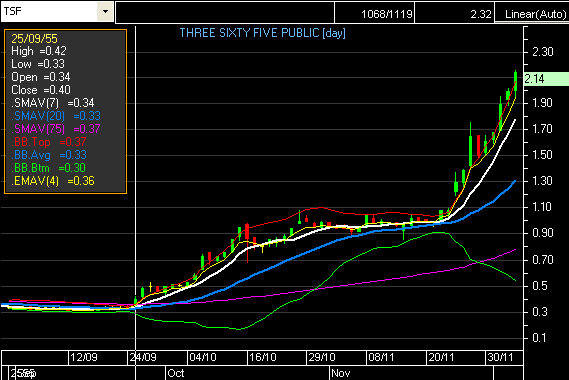The width and height of the screenshot is (569, 380).
Task: Click the 12/09 date axis label
Action: pyautogui.click(x=84, y=357)
